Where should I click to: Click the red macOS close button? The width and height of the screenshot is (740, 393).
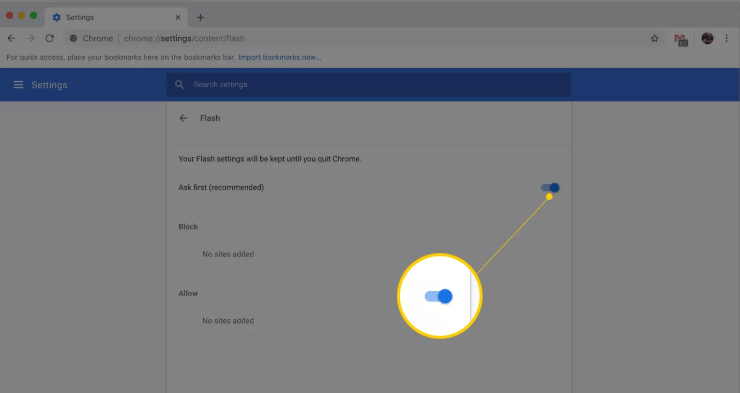(9, 16)
